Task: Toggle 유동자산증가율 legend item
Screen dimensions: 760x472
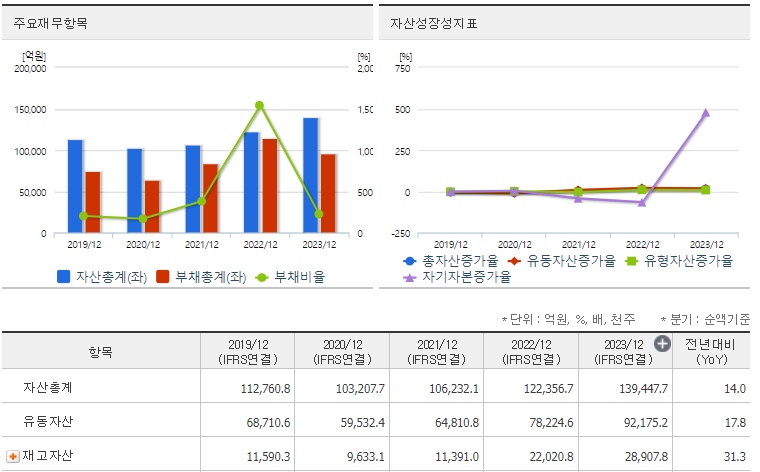Action: [x=562, y=261]
